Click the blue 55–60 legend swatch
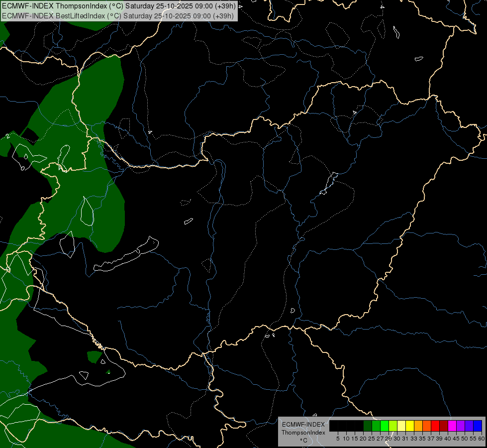 click(478, 426)
